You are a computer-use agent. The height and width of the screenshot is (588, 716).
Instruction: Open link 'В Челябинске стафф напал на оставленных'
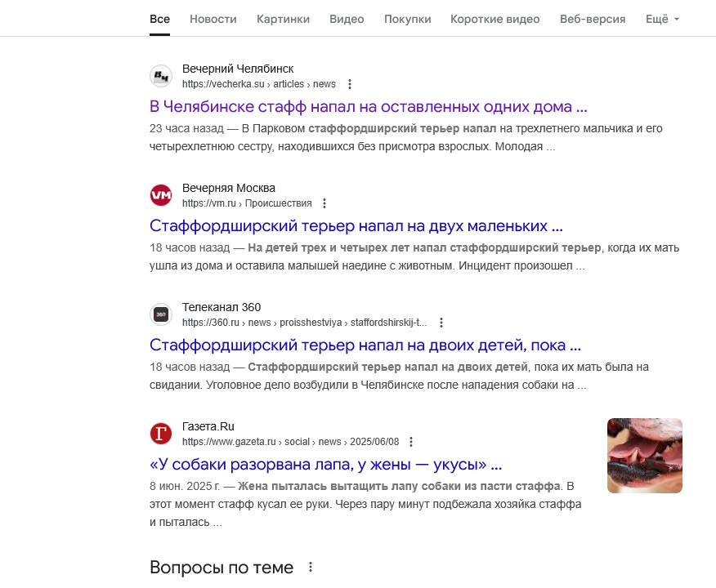point(369,107)
